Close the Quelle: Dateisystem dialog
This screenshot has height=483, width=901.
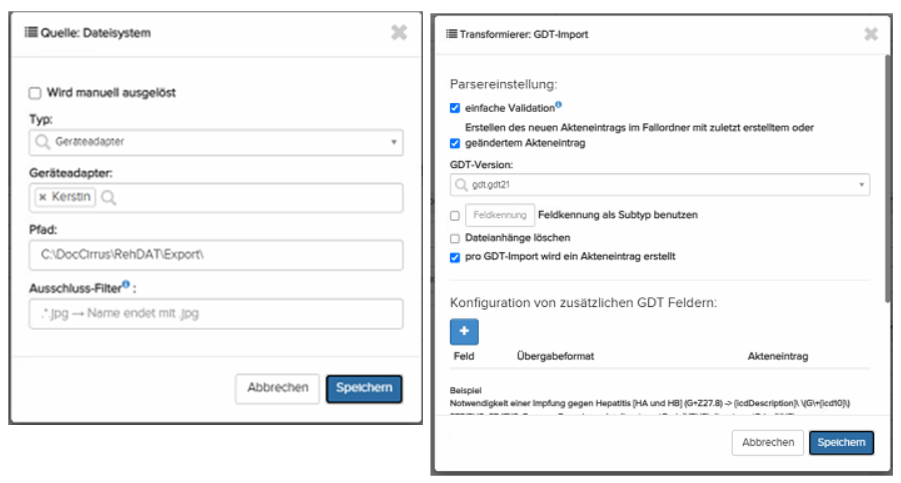tap(399, 33)
